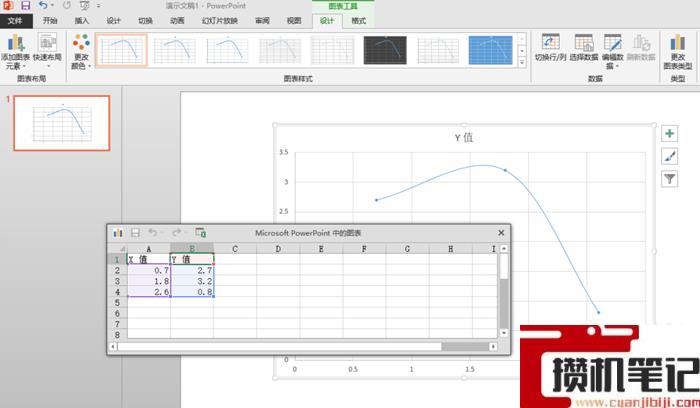Click Change Chart Type button
This screenshot has height=408, width=700.
click(677, 51)
